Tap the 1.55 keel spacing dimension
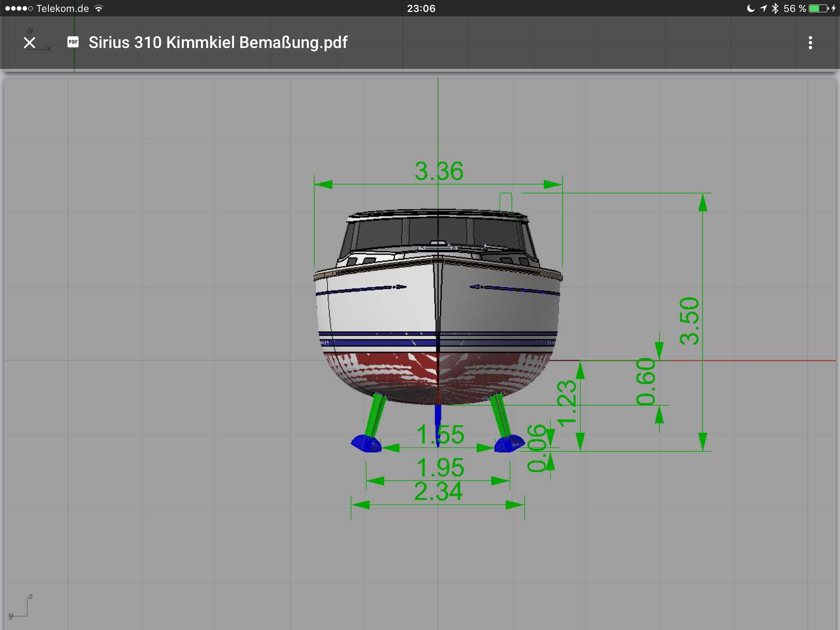The height and width of the screenshot is (630, 840). click(x=440, y=435)
